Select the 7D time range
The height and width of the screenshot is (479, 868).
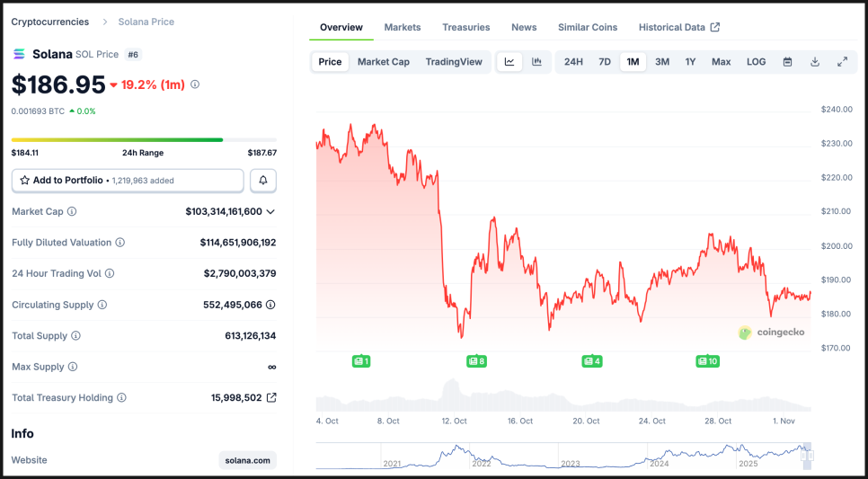click(605, 62)
